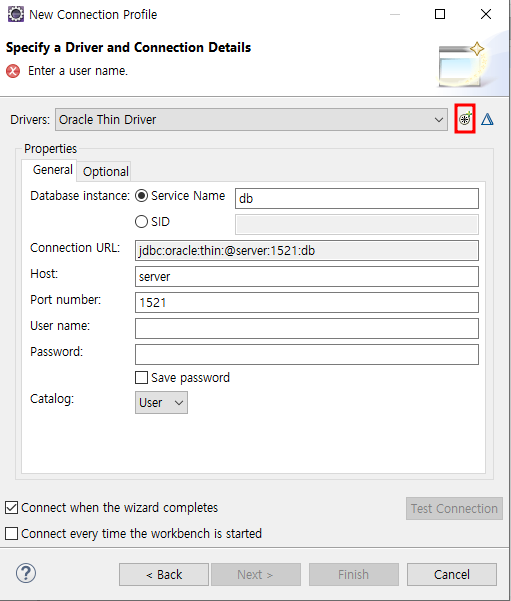The width and height of the screenshot is (511, 601).
Task: Click the empty Password field
Action: (307, 355)
